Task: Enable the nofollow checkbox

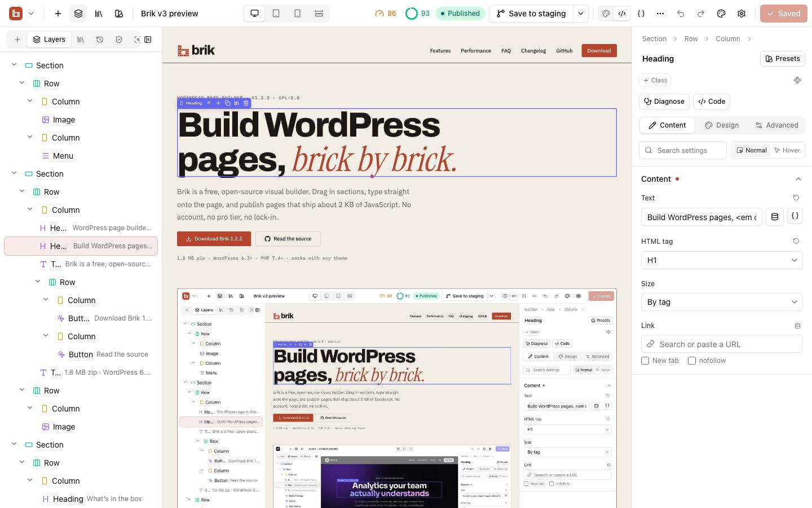Action: coord(692,361)
